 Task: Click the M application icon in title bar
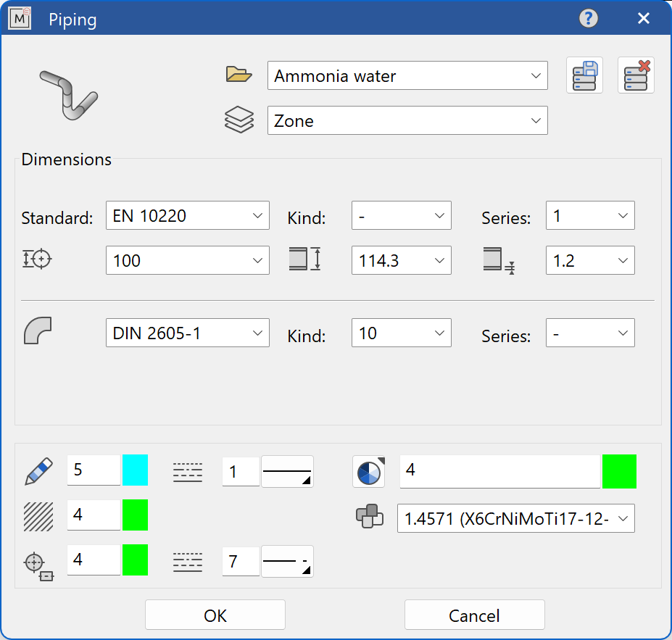[20, 18]
